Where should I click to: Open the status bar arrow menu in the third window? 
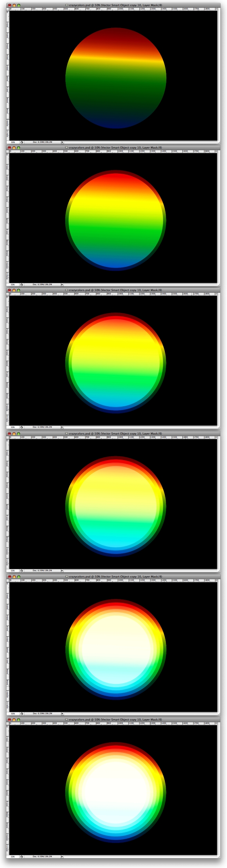pos(62,427)
